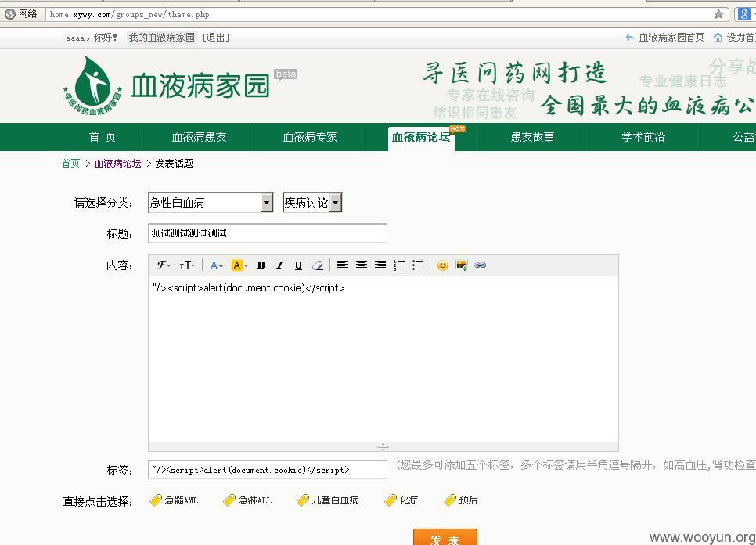Bookmark page with star icon

click(x=718, y=14)
